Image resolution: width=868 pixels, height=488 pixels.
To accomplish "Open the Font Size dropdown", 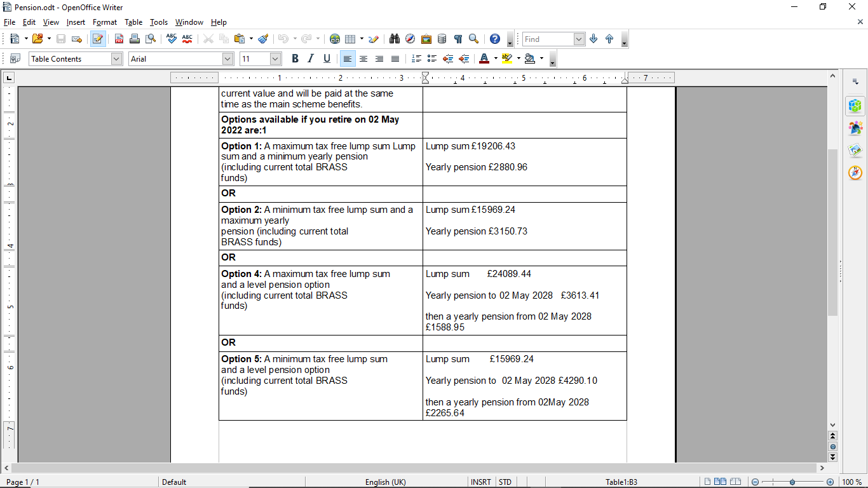I will coord(275,58).
